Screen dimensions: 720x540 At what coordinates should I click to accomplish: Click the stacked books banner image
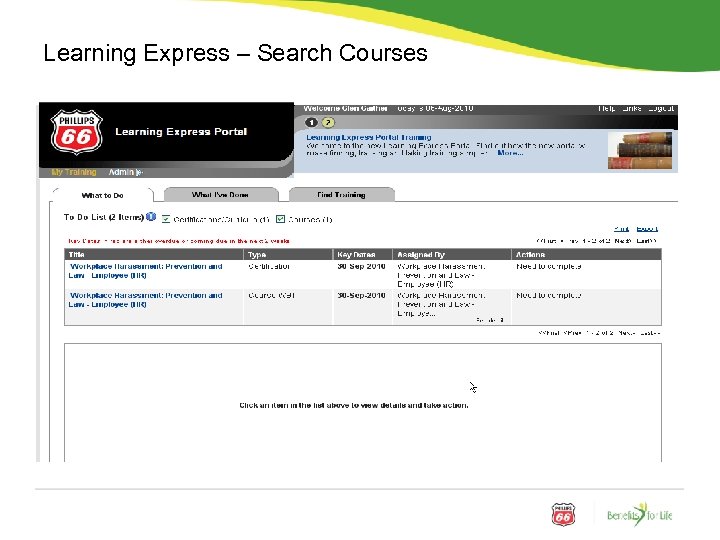[640, 150]
